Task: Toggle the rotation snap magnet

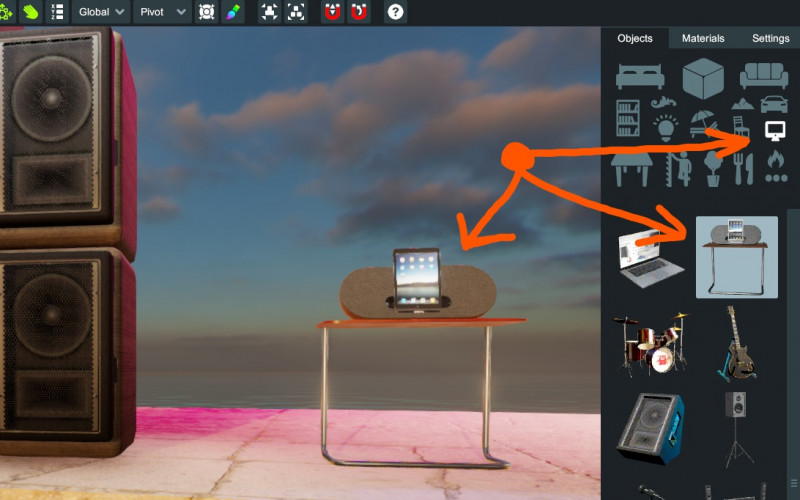Action: coord(359,12)
